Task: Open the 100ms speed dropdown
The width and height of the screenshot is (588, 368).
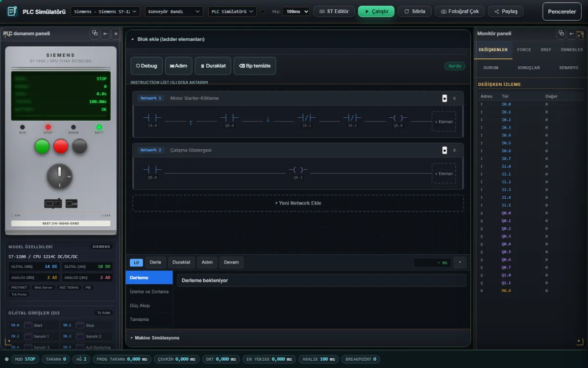Action: point(296,11)
